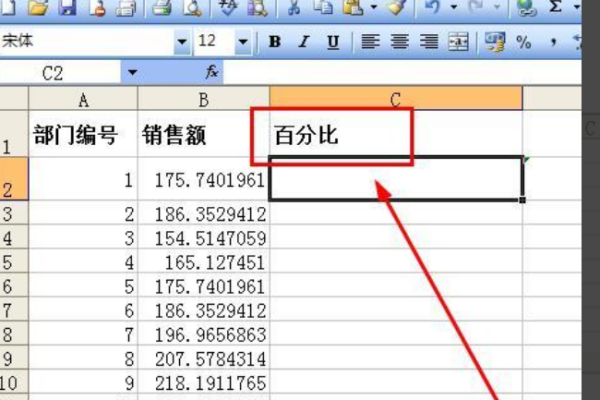Viewport: 600px width, 400px height.
Task: Toggle Center alignment
Action: (x=399, y=41)
